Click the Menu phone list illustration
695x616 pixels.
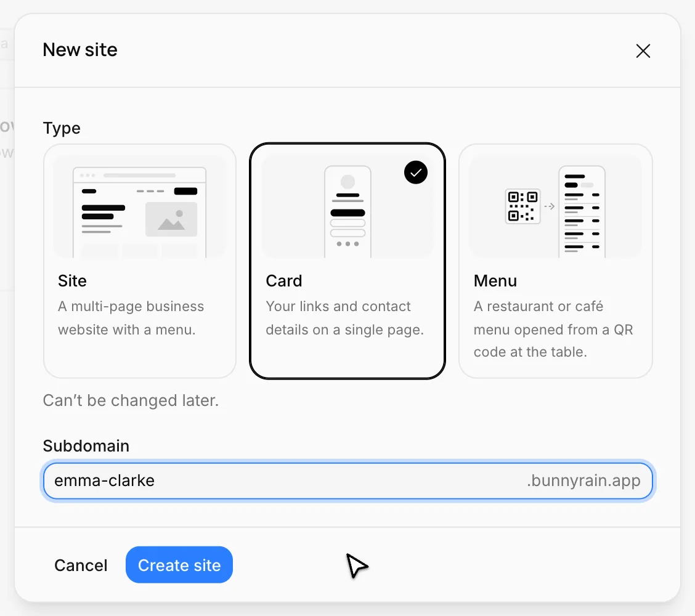click(x=582, y=212)
